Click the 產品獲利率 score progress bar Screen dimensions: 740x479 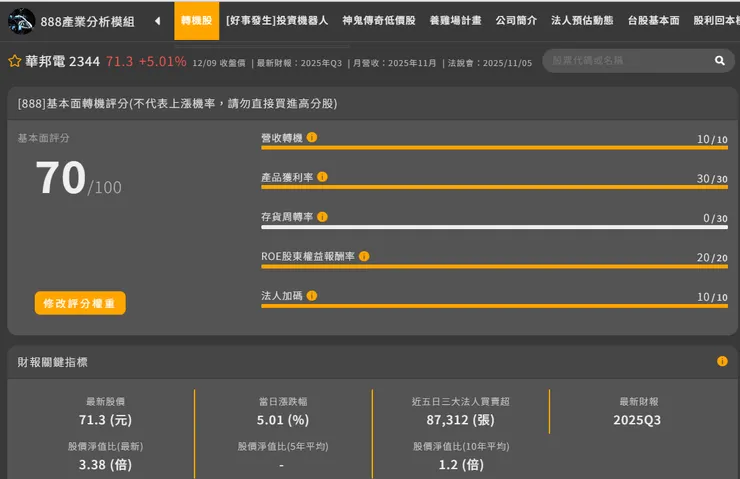pyautogui.click(x=494, y=187)
